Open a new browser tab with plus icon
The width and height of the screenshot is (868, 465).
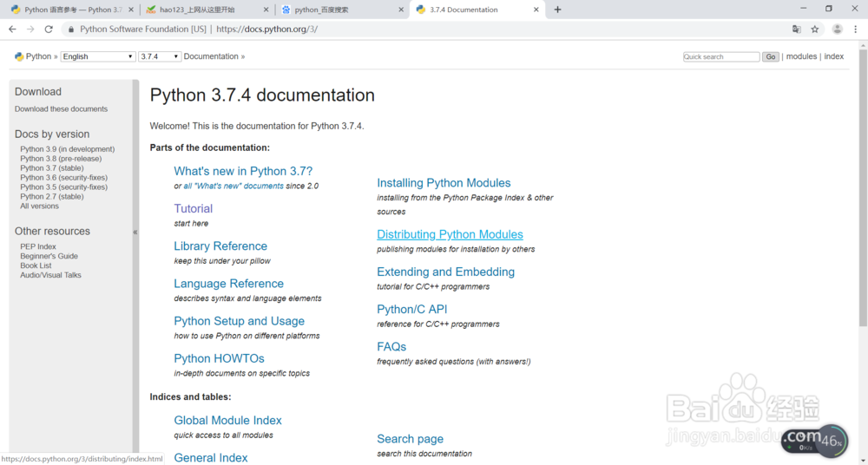pos(557,10)
